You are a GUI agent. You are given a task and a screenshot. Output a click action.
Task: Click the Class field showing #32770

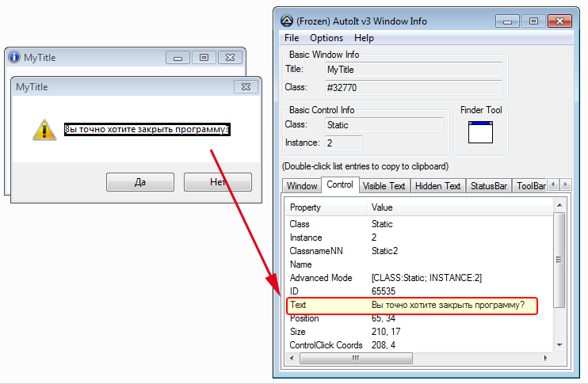(412, 87)
